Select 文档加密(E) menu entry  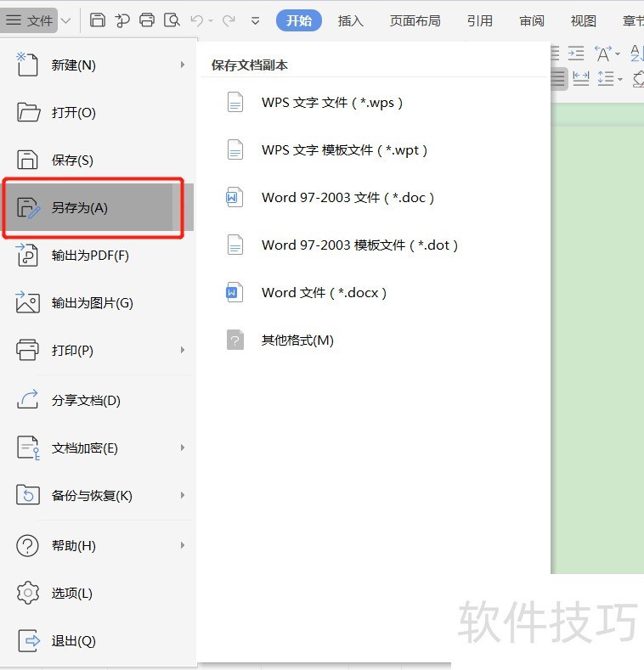coord(99,448)
